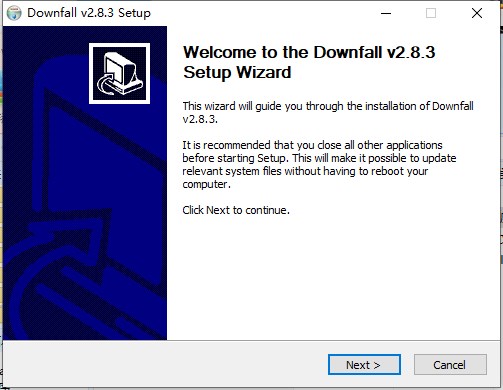This screenshot has height=390, width=503.
Task: Click the 'before starting Setup' text line
Action: pyautogui.click(x=319, y=158)
